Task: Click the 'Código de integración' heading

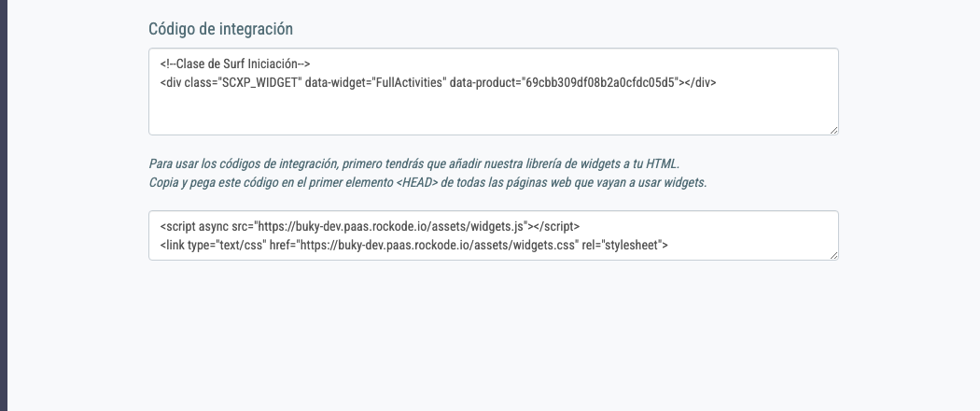Action: pyautogui.click(x=220, y=29)
